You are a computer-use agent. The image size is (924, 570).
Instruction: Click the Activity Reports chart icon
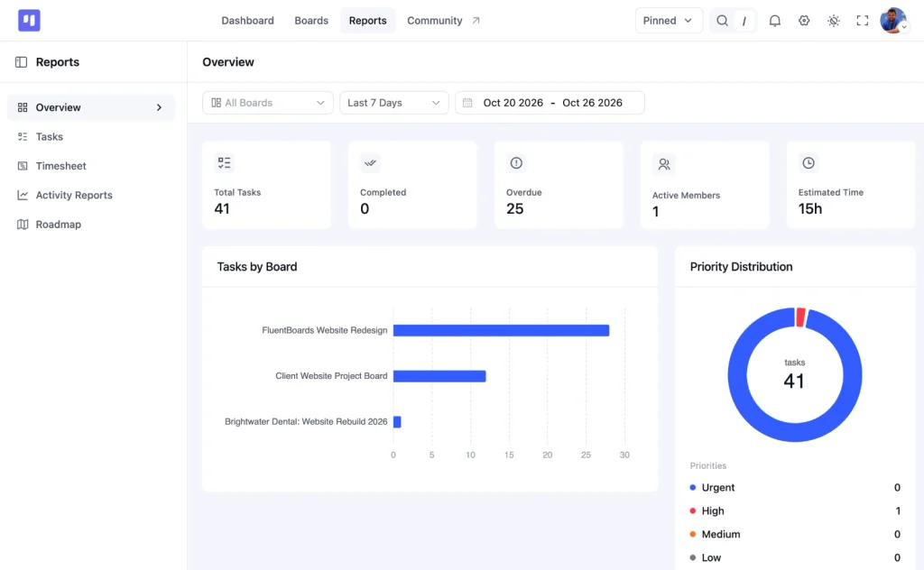[x=23, y=195]
